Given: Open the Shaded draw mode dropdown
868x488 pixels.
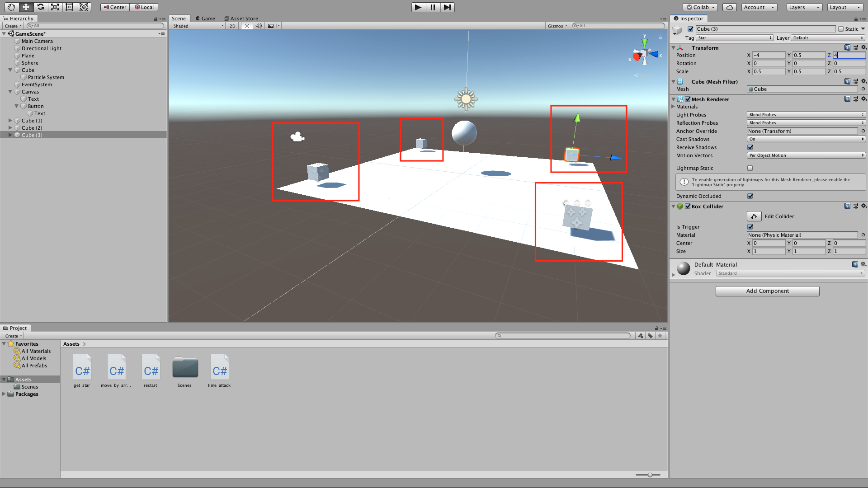Looking at the screenshot, I should point(198,26).
